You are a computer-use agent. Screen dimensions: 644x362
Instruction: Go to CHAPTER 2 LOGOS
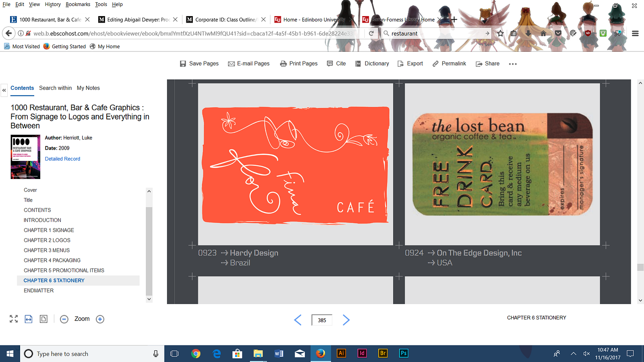(x=47, y=241)
